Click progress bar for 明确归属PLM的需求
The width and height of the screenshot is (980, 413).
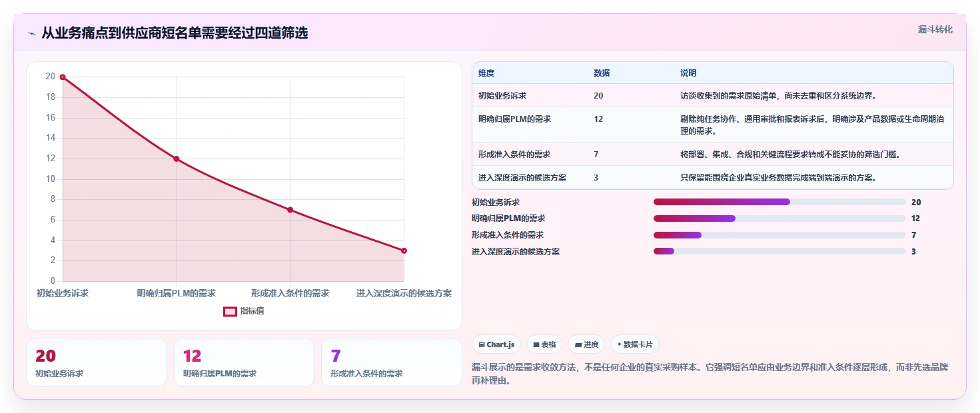point(779,218)
